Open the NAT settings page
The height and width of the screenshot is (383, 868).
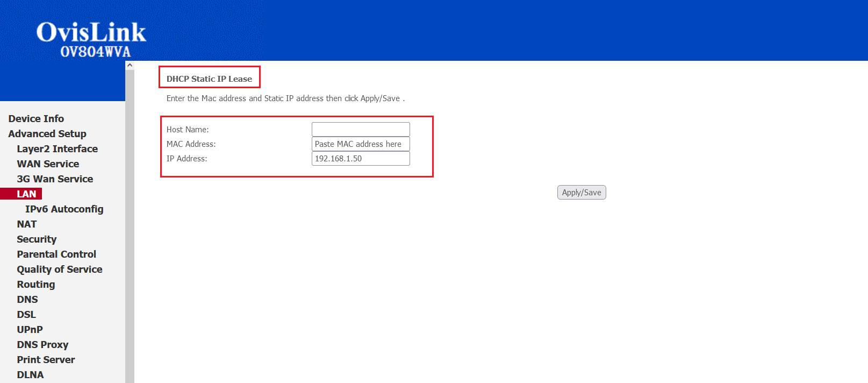point(27,224)
